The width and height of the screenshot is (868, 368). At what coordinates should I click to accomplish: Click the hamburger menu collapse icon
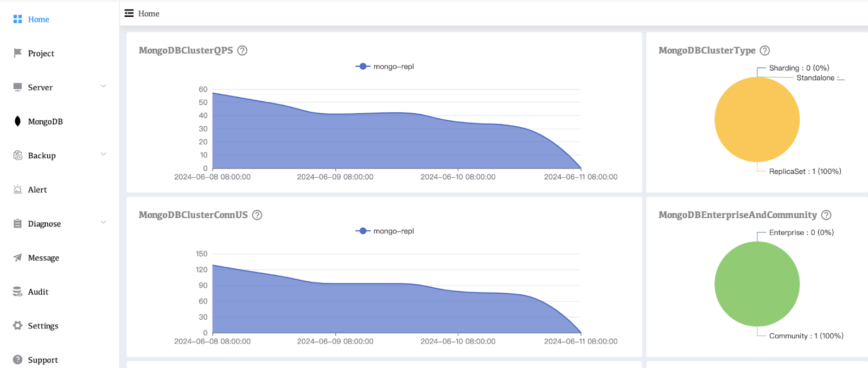129,14
